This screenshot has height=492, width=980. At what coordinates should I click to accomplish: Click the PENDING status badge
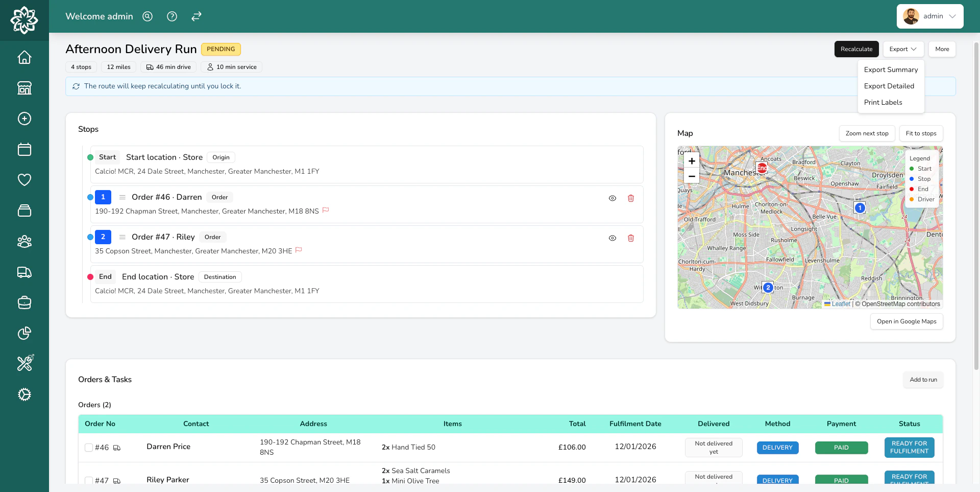[x=221, y=49]
